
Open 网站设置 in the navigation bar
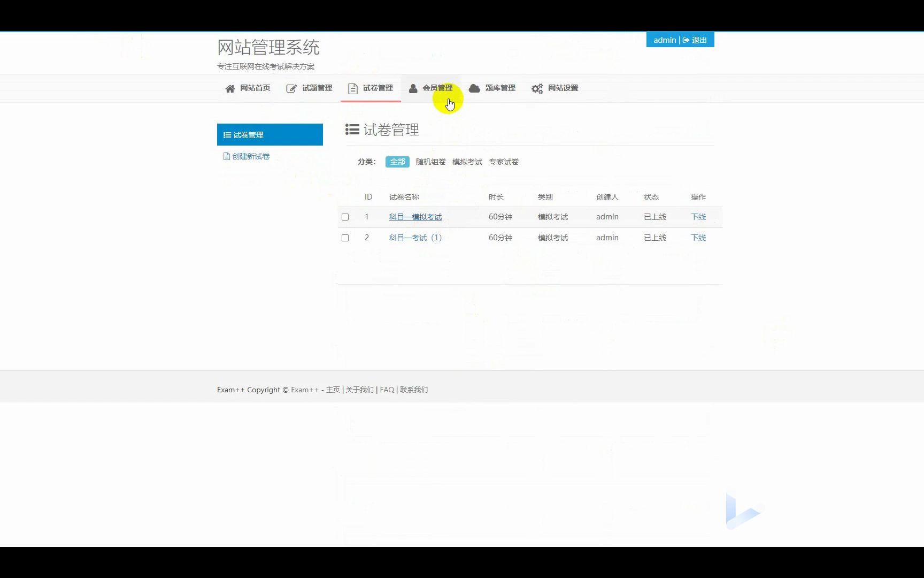[x=555, y=88]
